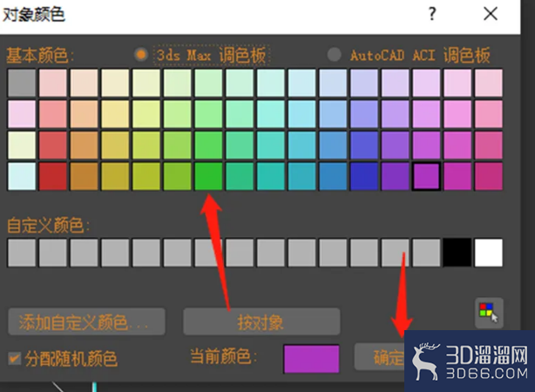
Task: Choose the pale lavender-blue swatch in top row
Action: pyautogui.click(x=364, y=83)
